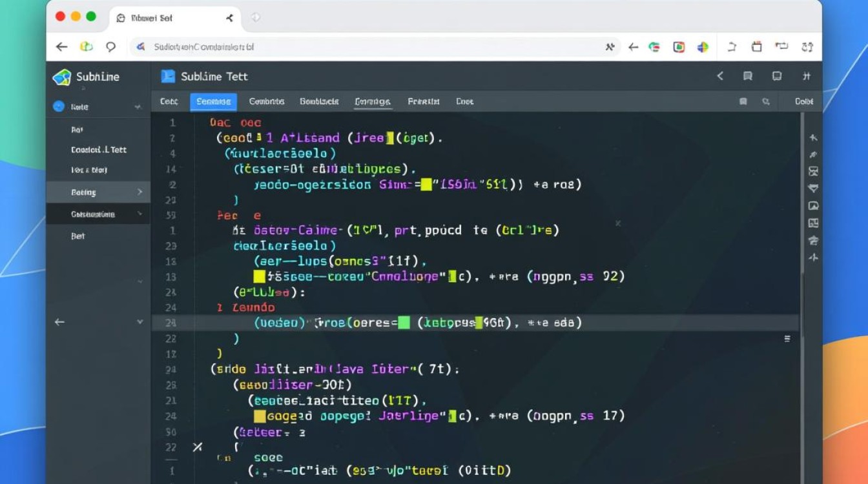Screen dimensions: 868x484
Task: Open the bookmarks panel icon in the title bar
Action: click(x=748, y=76)
